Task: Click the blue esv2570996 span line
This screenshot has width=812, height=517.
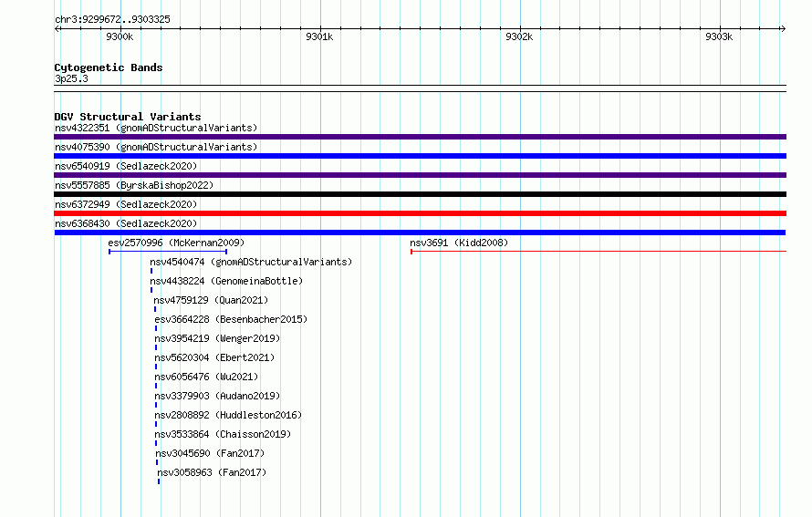Action: (168, 252)
